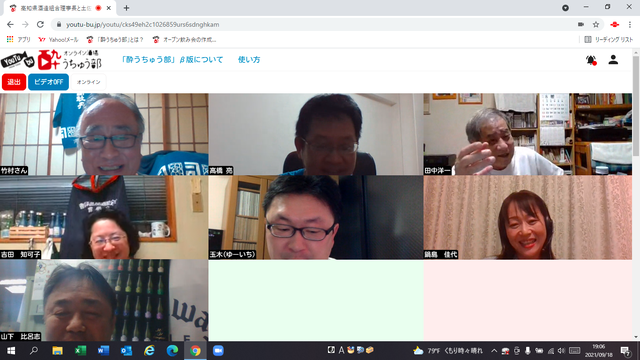This screenshot has height=360, width=640.
Task: Click the red 退出 leave button
Action: pos(14,82)
